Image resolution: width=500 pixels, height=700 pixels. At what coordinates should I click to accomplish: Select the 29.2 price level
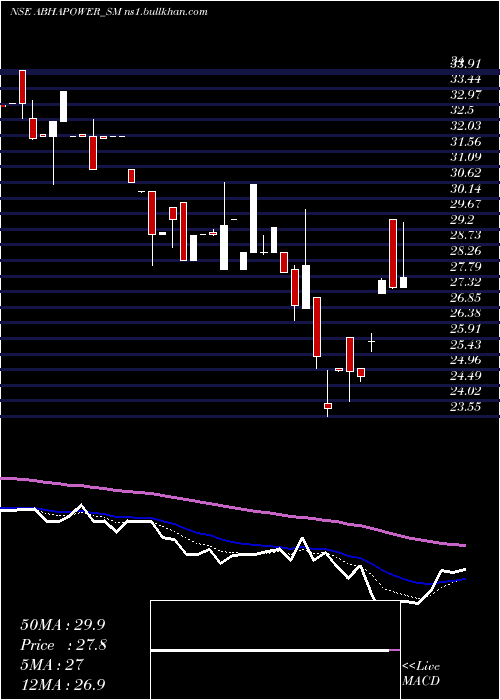(x=462, y=220)
